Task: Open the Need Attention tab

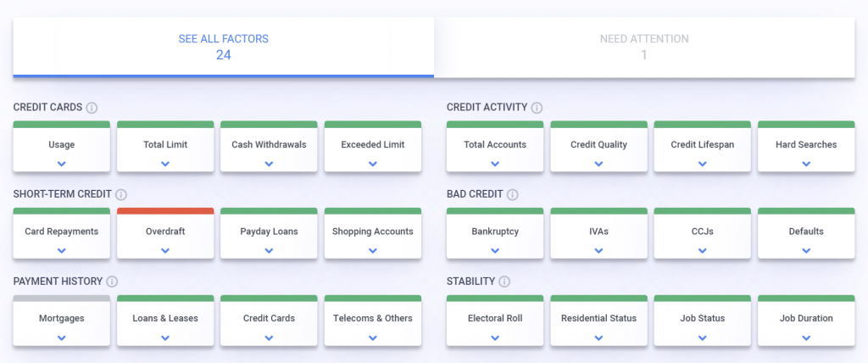Action: pyautogui.click(x=644, y=47)
